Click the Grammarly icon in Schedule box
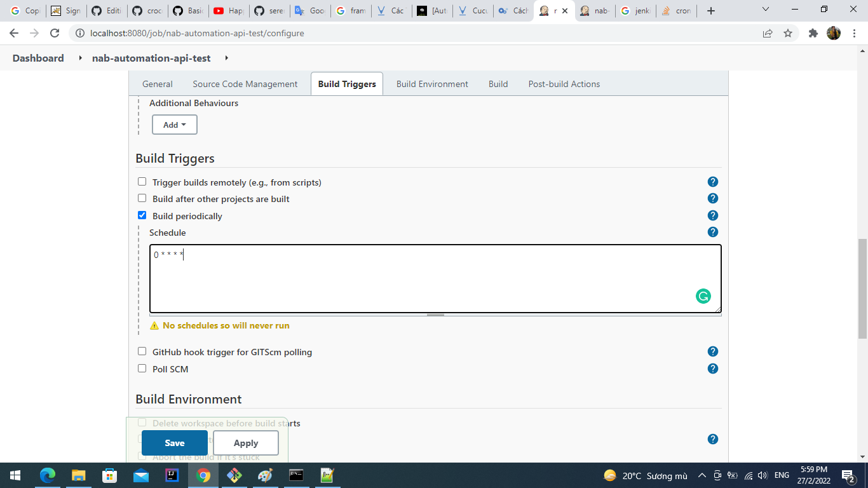The width and height of the screenshot is (868, 488). pos(703,296)
